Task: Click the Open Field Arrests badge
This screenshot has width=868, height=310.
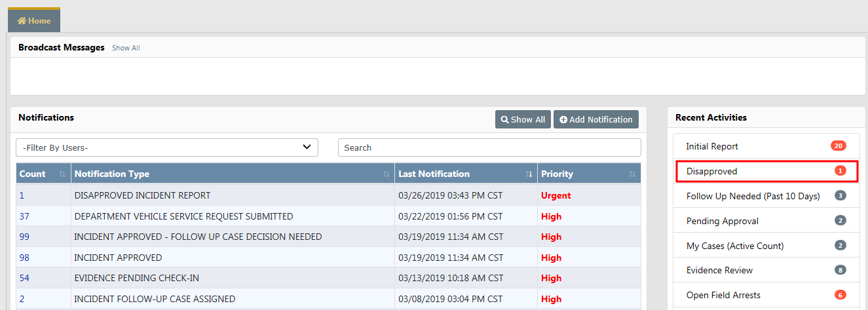Action: (x=840, y=295)
